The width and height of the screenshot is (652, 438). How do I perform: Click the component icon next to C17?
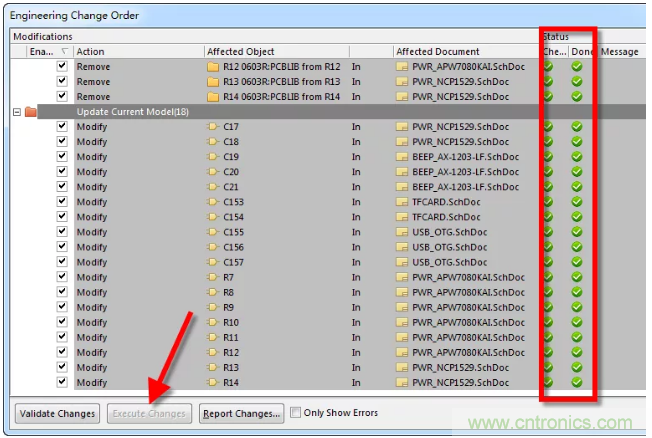[211, 127]
